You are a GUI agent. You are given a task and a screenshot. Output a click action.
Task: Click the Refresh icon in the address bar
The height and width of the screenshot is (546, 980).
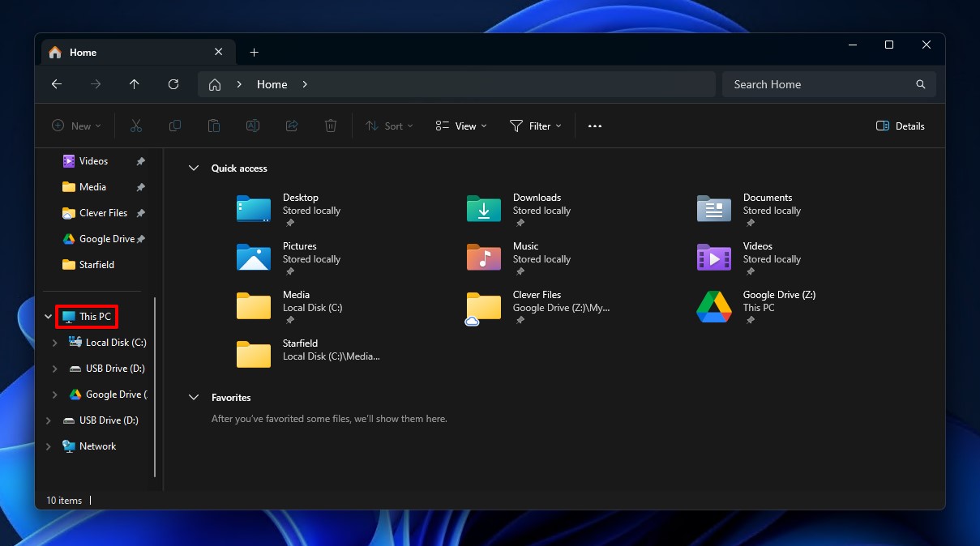[173, 84]
